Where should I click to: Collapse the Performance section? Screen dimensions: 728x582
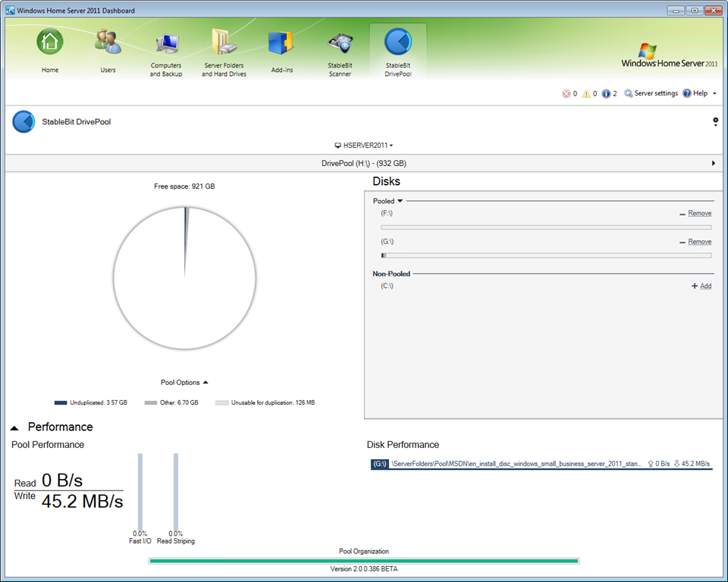[x=14, y=428]
